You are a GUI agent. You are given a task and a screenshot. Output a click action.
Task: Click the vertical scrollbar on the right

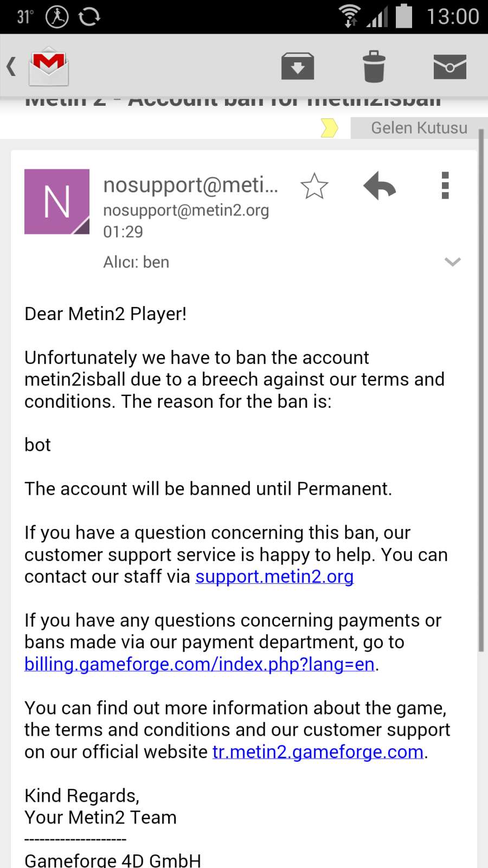[x=481, y=391]
